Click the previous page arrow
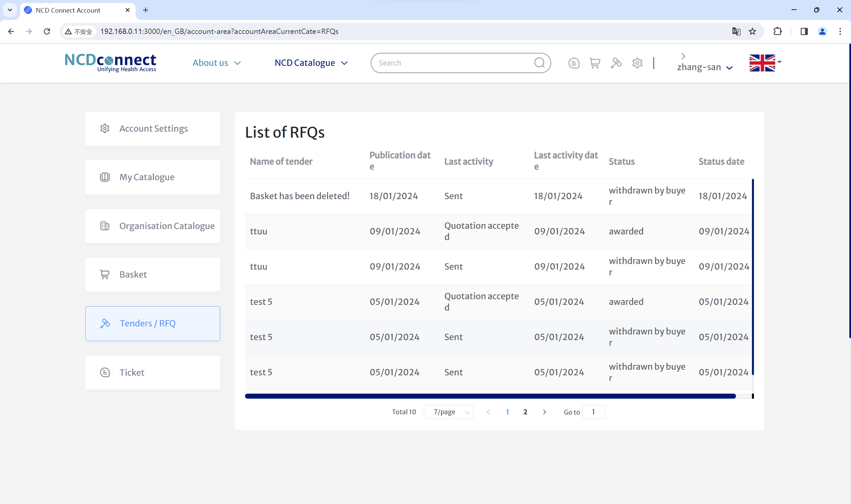Image resolution: width=851 pixels, height=504 pixels. (x=488, y=412)
